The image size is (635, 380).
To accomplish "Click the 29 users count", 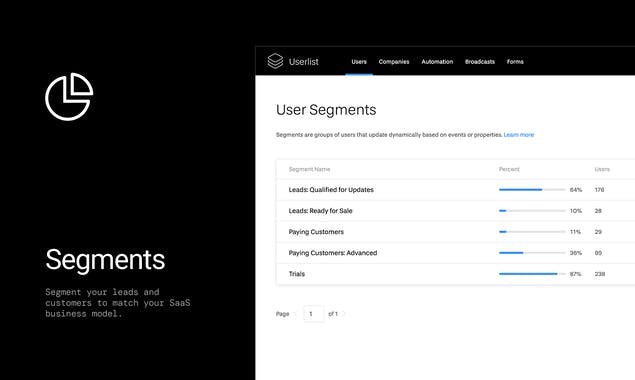I will pos(598,232).
